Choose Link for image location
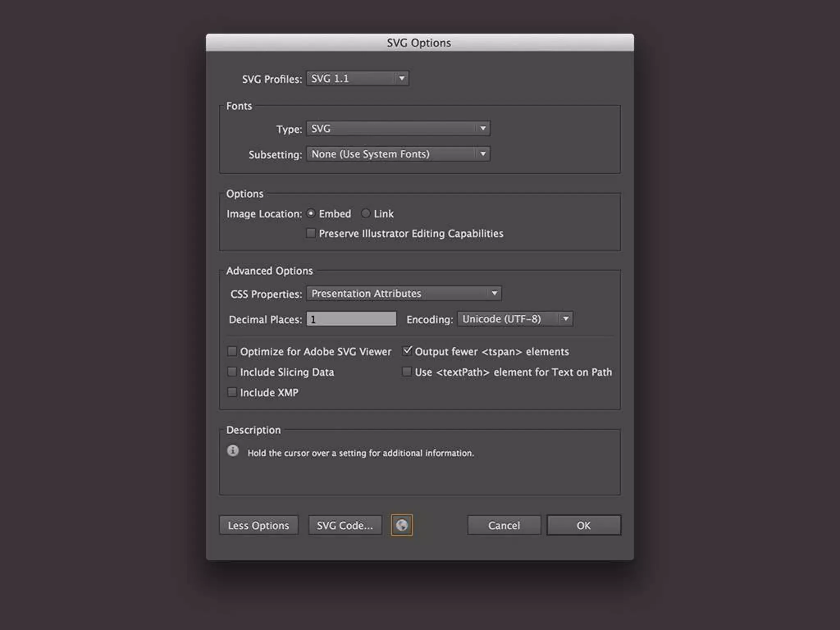 (365, 213)
